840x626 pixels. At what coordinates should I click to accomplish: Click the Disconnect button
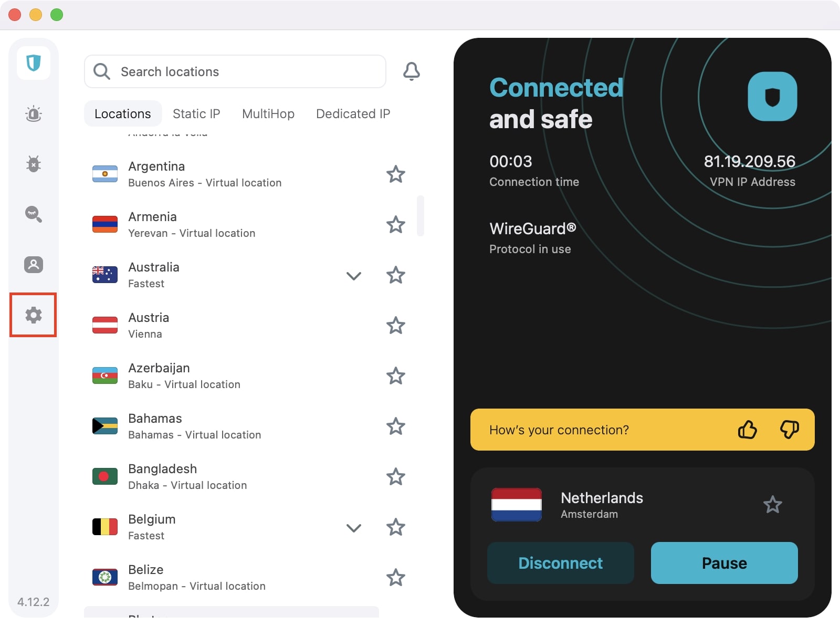click(560, 563)
